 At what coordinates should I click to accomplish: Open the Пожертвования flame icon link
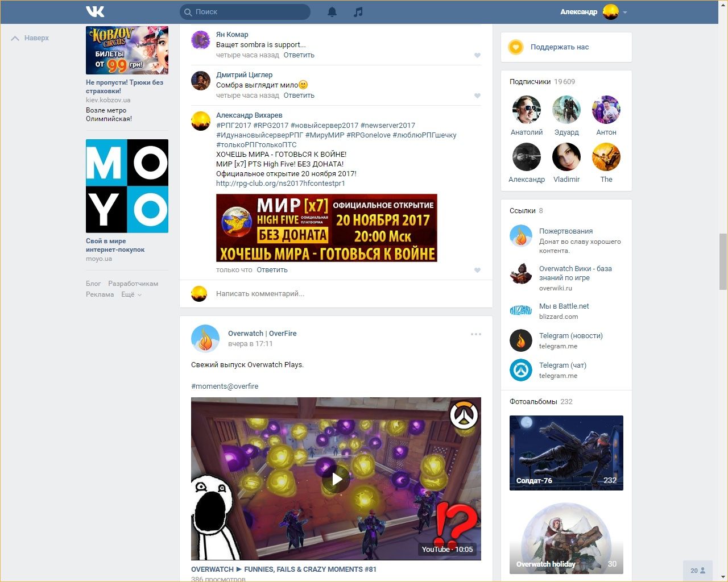pos(521,236)
